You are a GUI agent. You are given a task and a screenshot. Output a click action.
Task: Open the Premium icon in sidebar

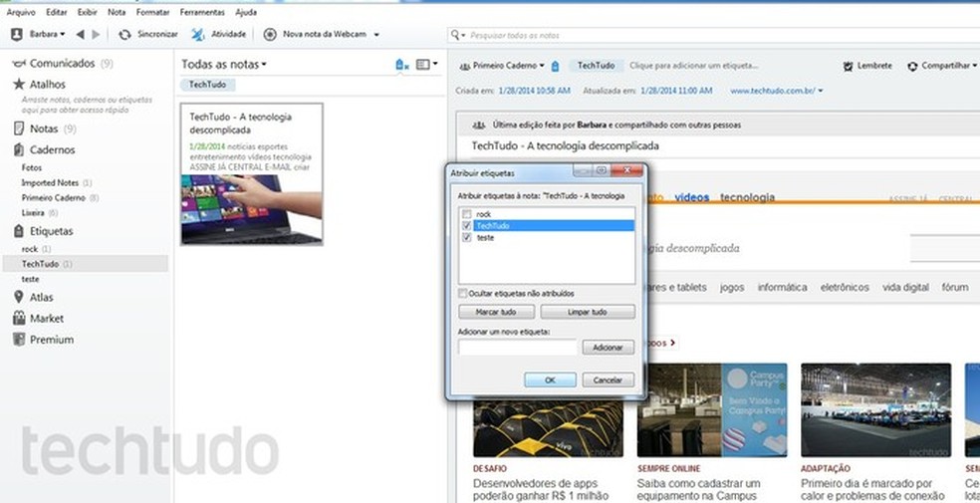click(19, 340)
